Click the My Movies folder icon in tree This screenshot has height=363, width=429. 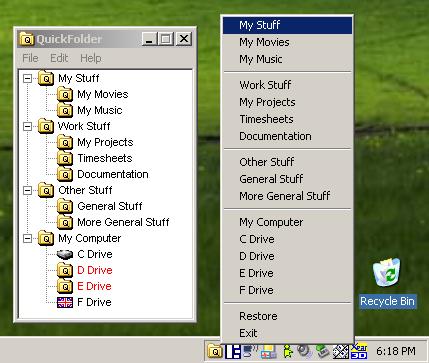pyautogui.click(x=65, y=95)
